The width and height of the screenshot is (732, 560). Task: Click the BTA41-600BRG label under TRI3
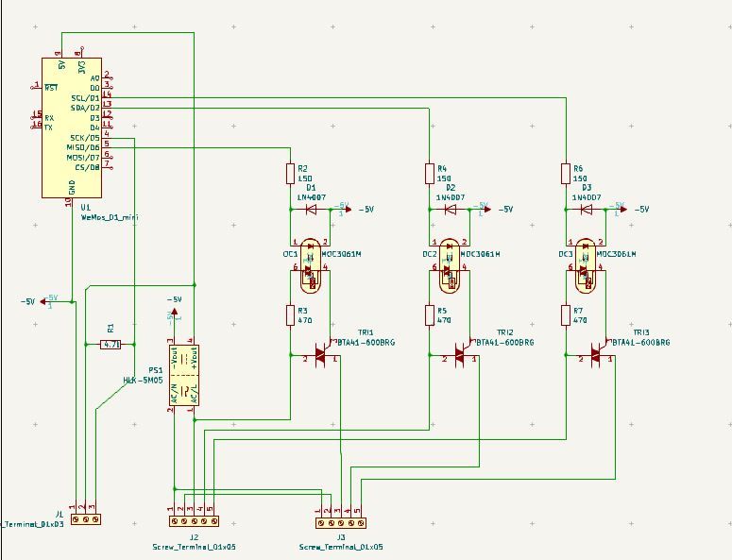point(640,343)
